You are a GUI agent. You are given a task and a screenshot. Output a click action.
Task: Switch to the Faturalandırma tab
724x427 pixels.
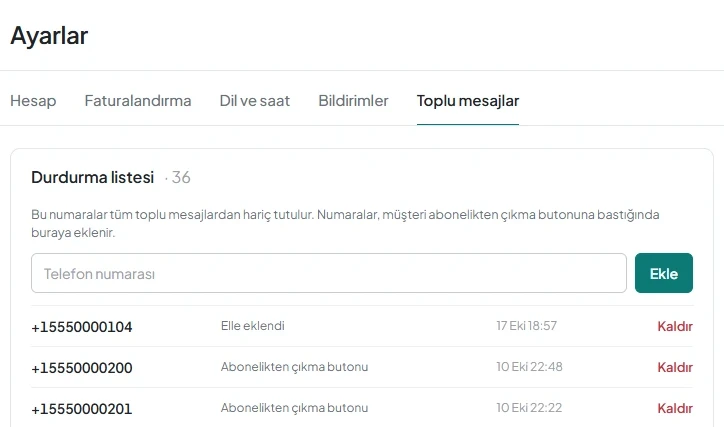(138, 101)
